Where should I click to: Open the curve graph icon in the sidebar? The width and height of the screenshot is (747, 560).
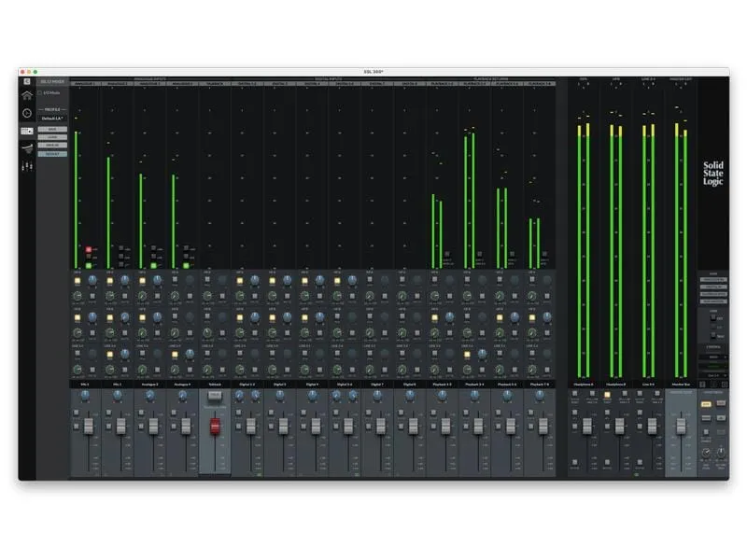click(x=27, y=148)
